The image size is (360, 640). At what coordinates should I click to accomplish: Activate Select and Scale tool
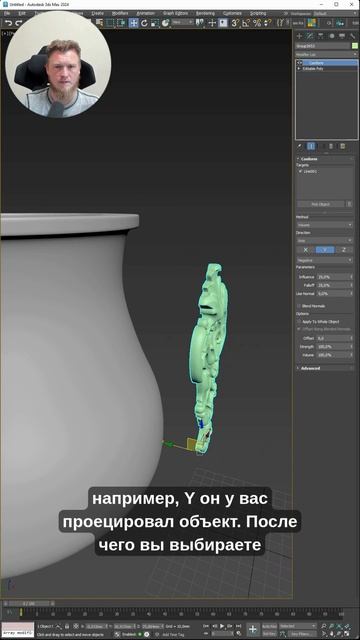(155, 23)
